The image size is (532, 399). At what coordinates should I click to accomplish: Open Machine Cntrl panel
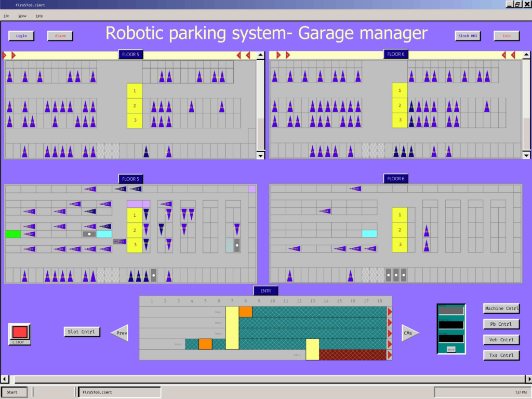(501, 309)
